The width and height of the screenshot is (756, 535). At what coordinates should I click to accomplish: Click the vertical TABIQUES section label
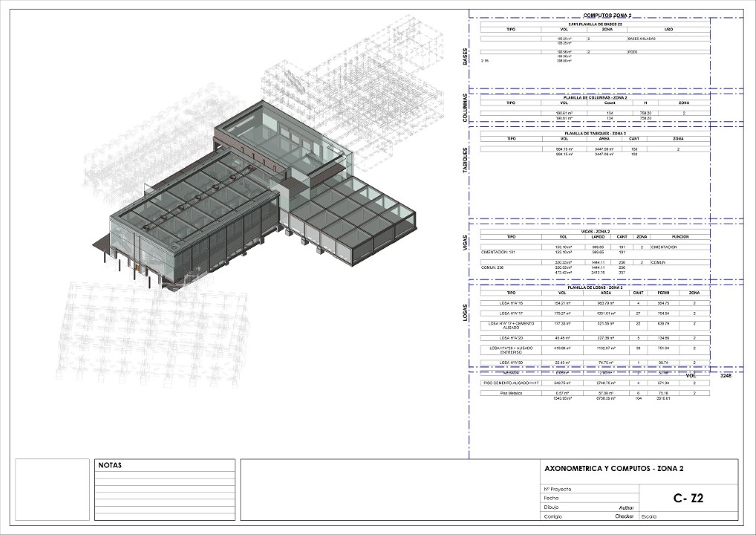tap(466, 160)
